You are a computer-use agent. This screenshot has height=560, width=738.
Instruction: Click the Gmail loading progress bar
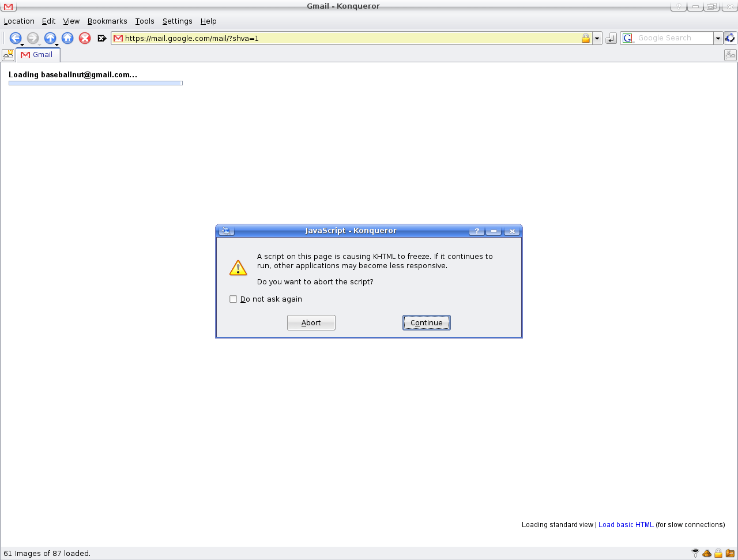point(96,83)
